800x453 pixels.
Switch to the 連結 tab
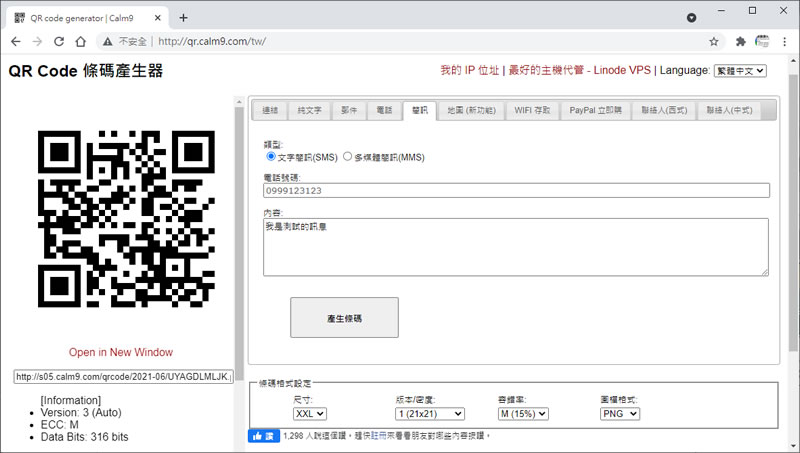tap(270, 110)
